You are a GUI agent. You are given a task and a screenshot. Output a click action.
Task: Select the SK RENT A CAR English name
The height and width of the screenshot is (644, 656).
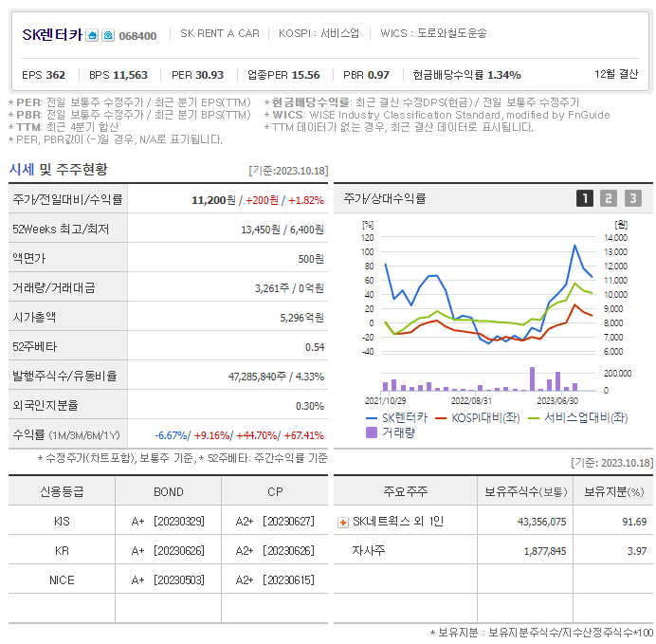pos(220,33)
